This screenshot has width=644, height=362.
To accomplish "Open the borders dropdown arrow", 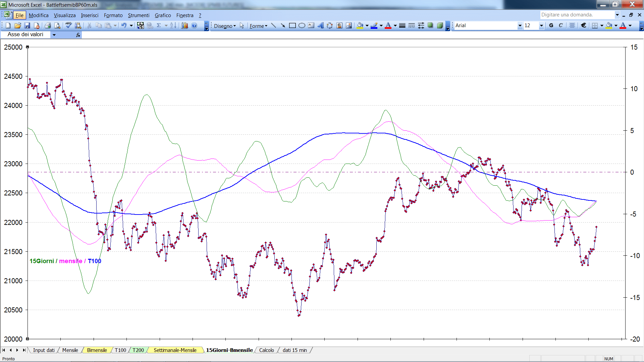I will (x=602, y=25).
